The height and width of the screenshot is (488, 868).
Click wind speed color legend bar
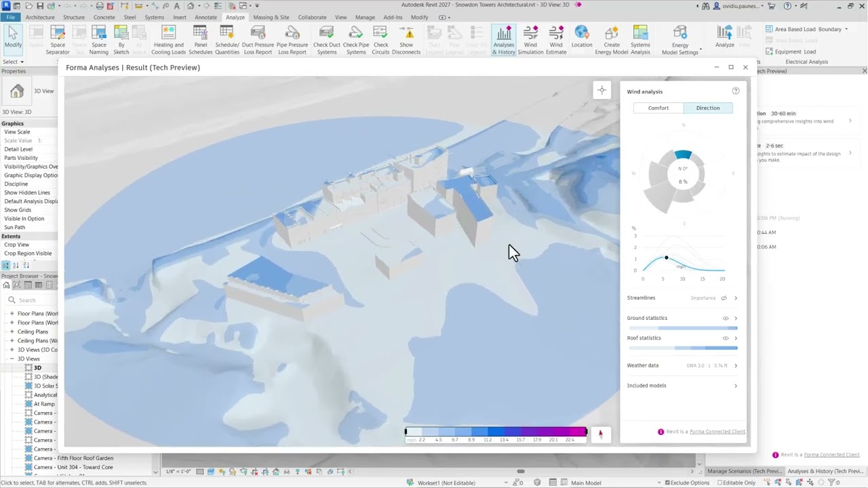click(496, 432)
